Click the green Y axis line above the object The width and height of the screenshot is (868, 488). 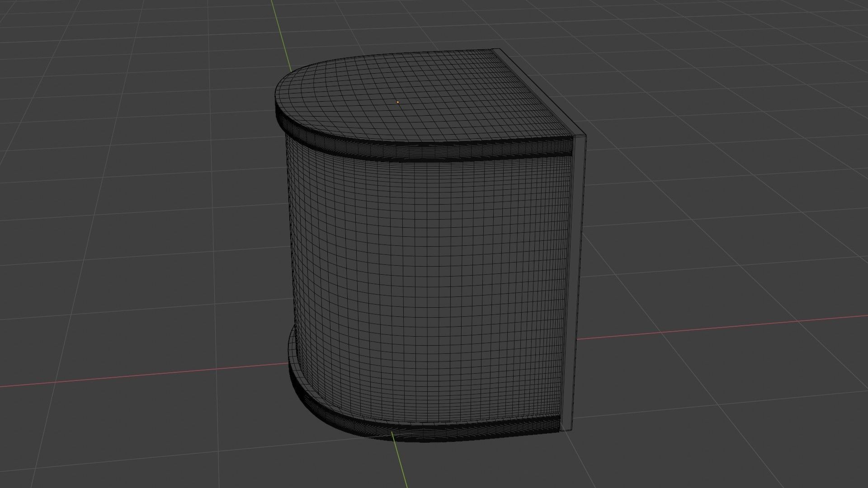[280, 34]
